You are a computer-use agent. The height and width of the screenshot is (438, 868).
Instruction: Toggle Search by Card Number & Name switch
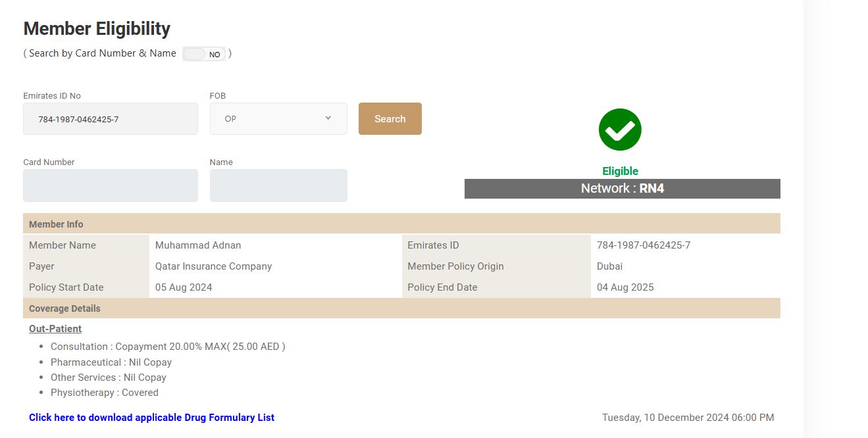(204, 54)
